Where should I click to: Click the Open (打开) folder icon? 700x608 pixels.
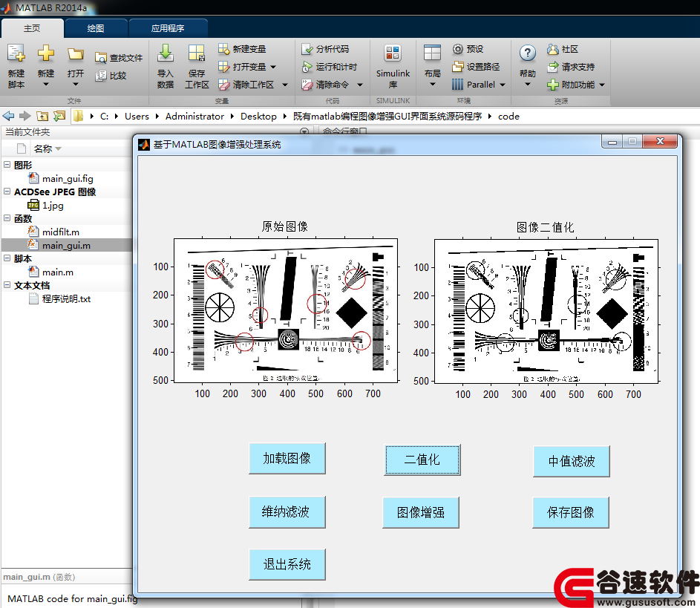76,54
